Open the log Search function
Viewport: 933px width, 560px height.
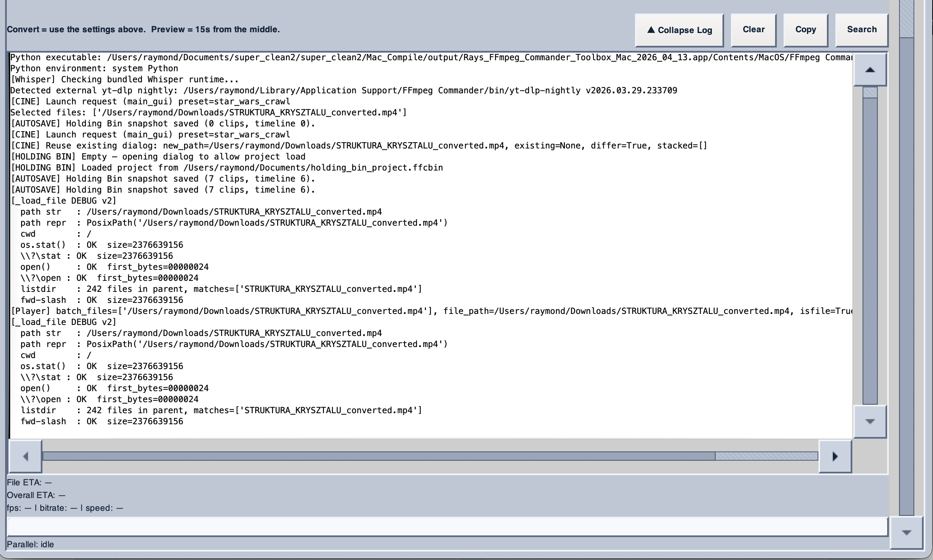tap(861, 29)
